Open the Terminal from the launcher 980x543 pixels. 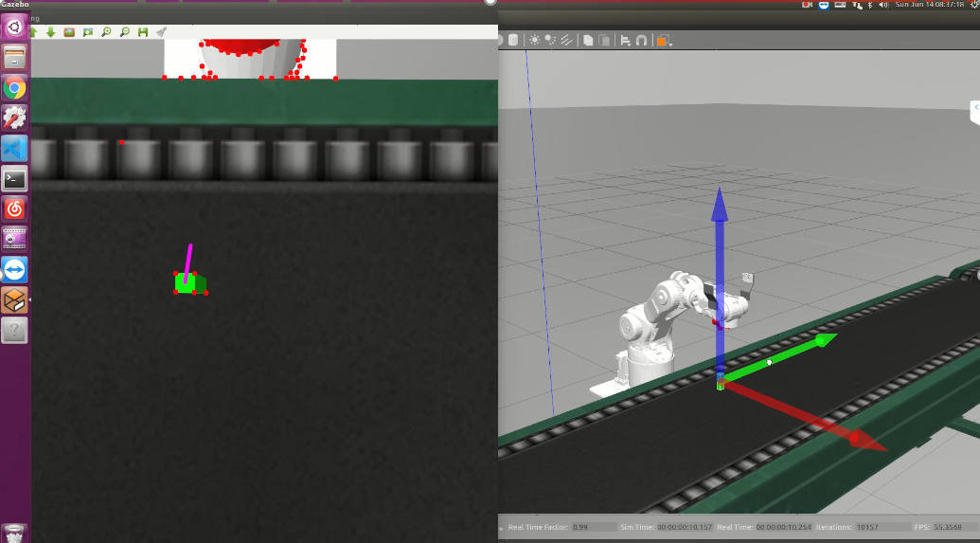coord(14,179)
